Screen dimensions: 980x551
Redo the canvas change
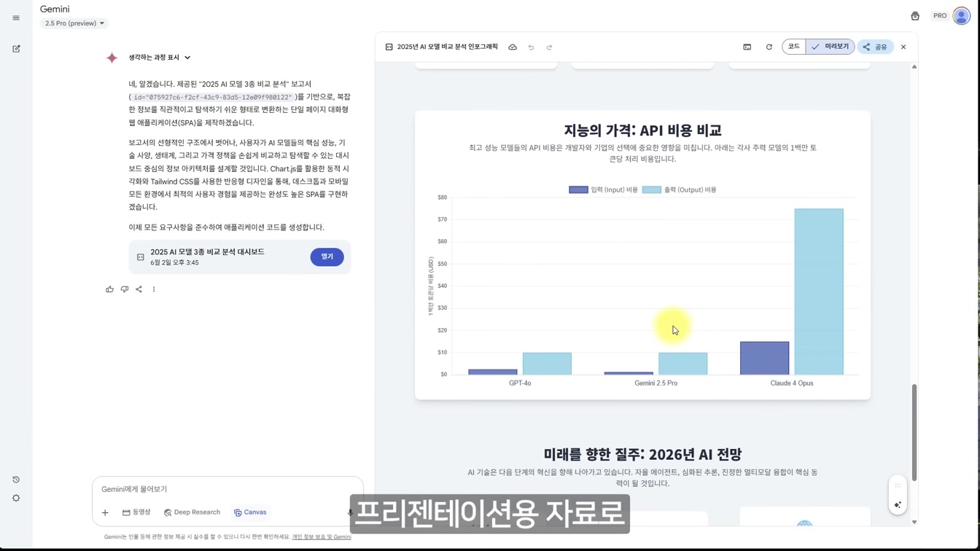[549, 47]
